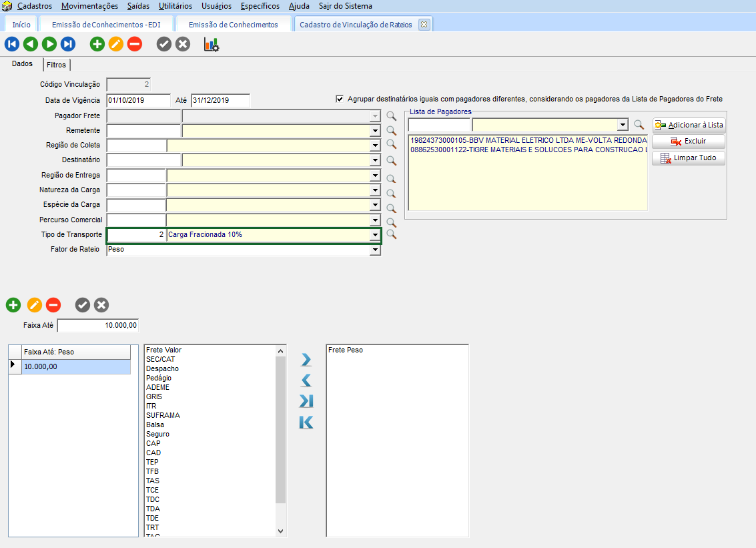This screenshot has width=756, height=548.
Task: Switch to the Filtros tab
Action: point(56,65)
